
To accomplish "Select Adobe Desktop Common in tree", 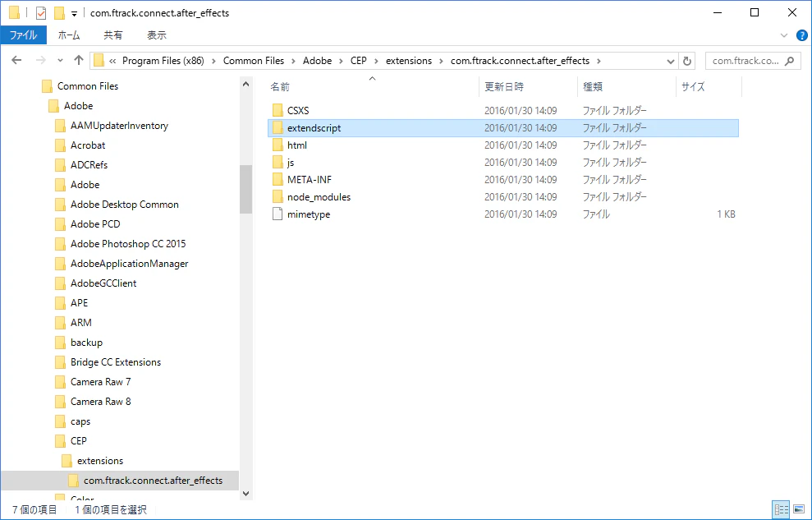I will 124,204.
